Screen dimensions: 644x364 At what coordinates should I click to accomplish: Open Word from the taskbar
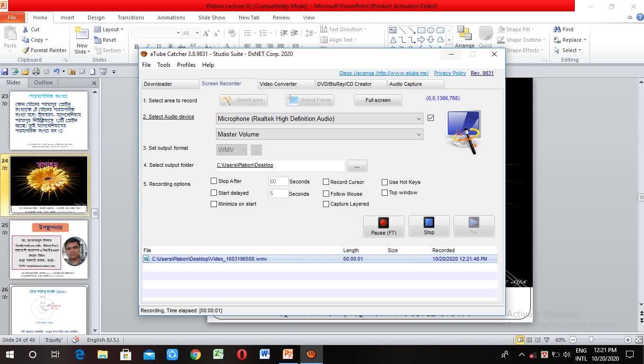coord(265,354)
